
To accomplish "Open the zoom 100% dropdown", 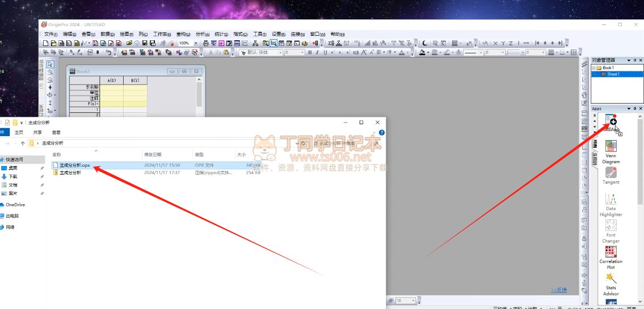I will pyautogui.click(x=196, y=43).
